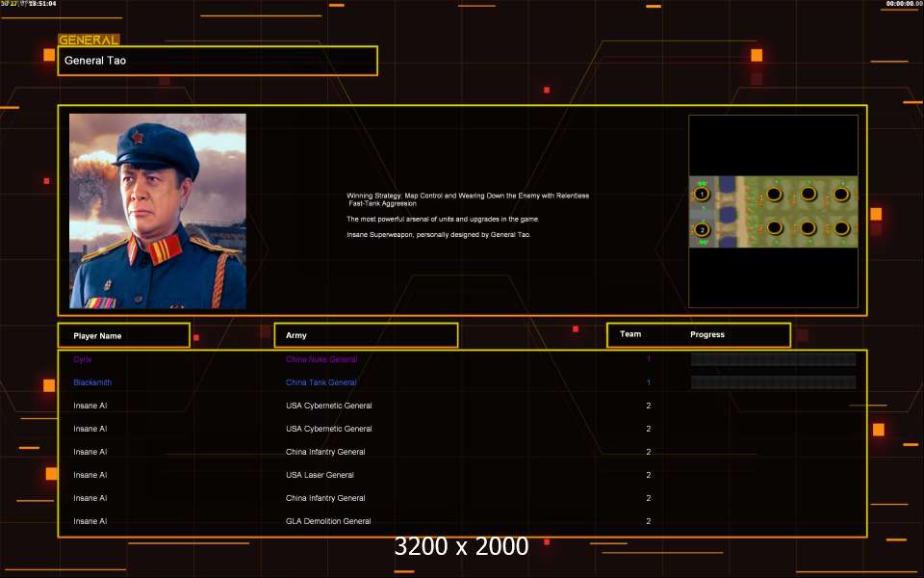The height and width of the screenshot is (578, 924).
Task: Click the Winning Strategy description text
Action: 468,199
